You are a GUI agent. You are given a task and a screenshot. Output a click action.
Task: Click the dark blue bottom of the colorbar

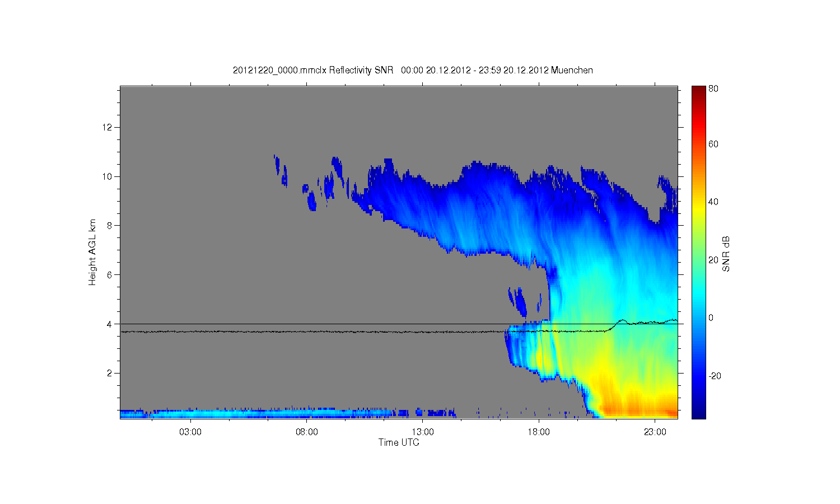point(698,413)
